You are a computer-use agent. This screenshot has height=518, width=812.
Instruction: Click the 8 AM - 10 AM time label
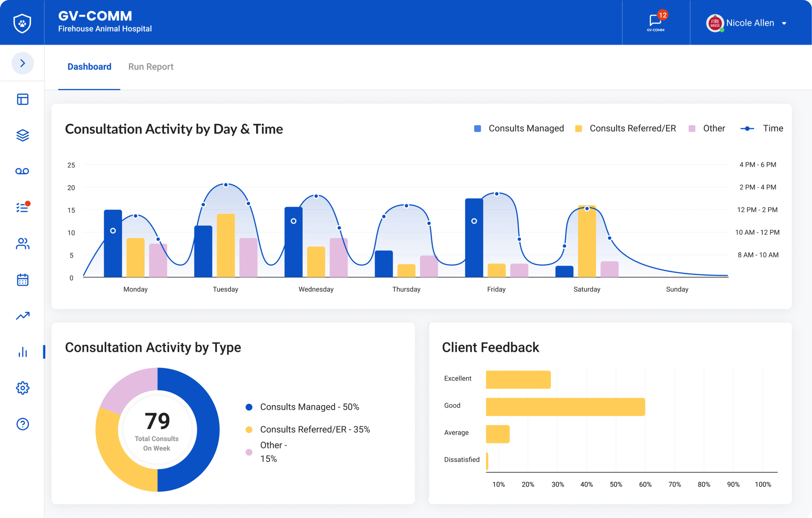pyautogui.click(x=758, y=255)
